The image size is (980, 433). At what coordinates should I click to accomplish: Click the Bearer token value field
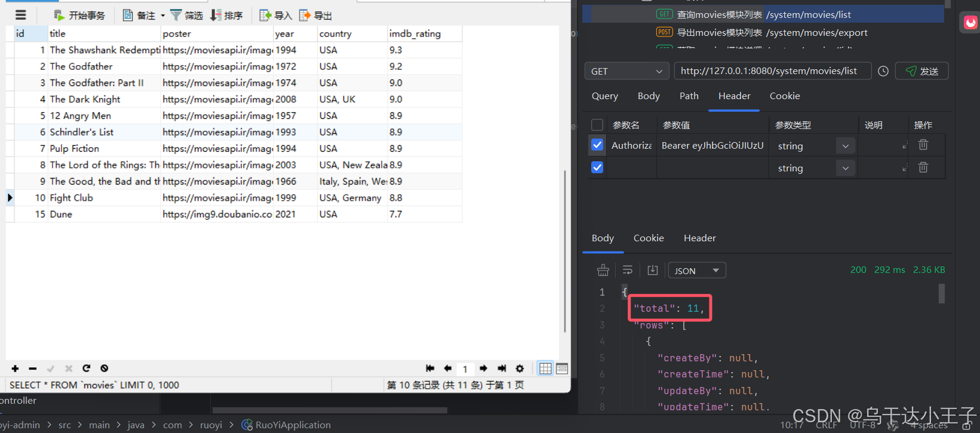tap(712, 146)
